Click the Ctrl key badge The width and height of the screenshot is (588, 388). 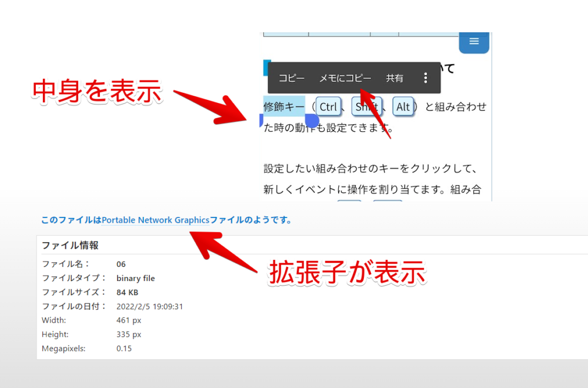pyautogui.click(x=328, y=106)
